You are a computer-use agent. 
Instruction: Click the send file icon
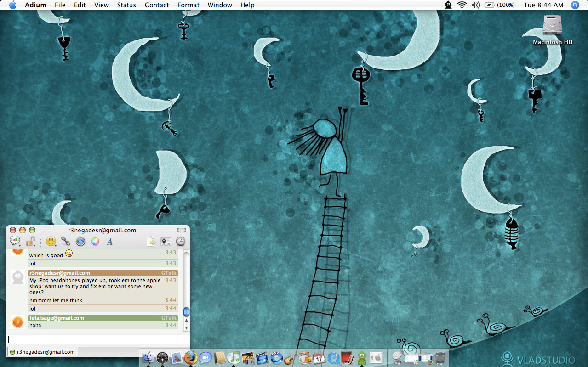(x=151, y=241)
